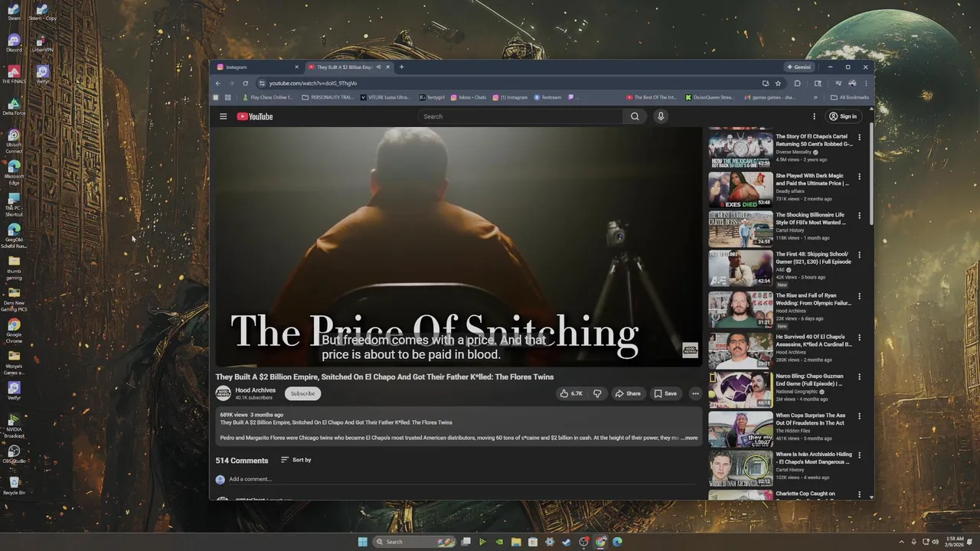Open YouTube settings three-dot menu

[814, 116]
